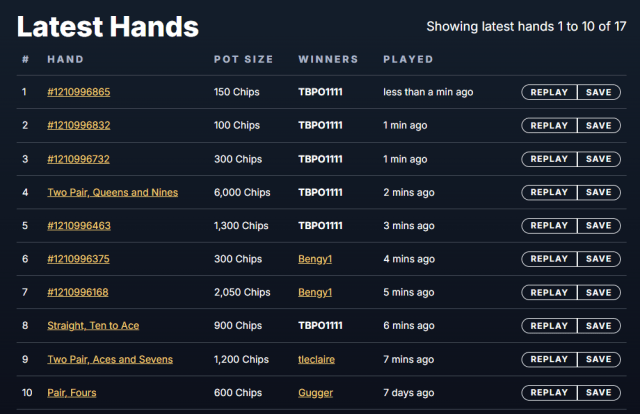Open hand link #1210996375
This screenshot has width=640, height=414.
click(78, 259)
